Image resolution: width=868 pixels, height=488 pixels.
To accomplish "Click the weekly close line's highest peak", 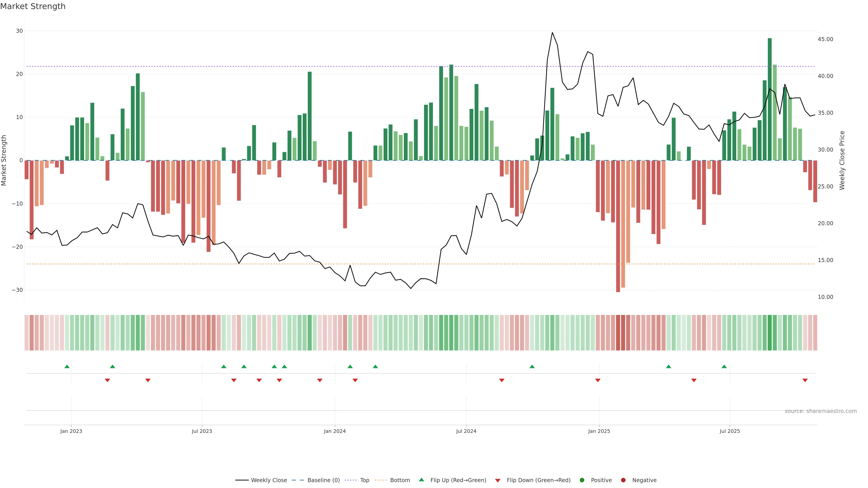I will [552, 33].
